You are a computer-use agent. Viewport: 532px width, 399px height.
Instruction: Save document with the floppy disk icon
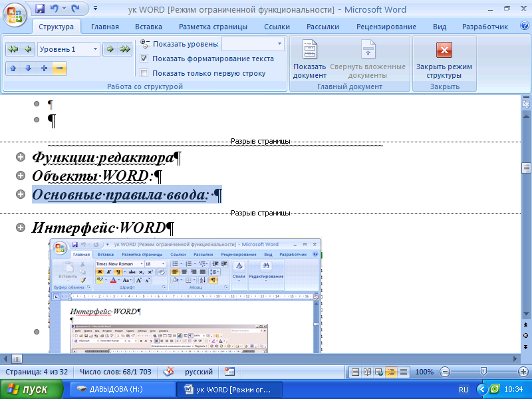(40, 9)
